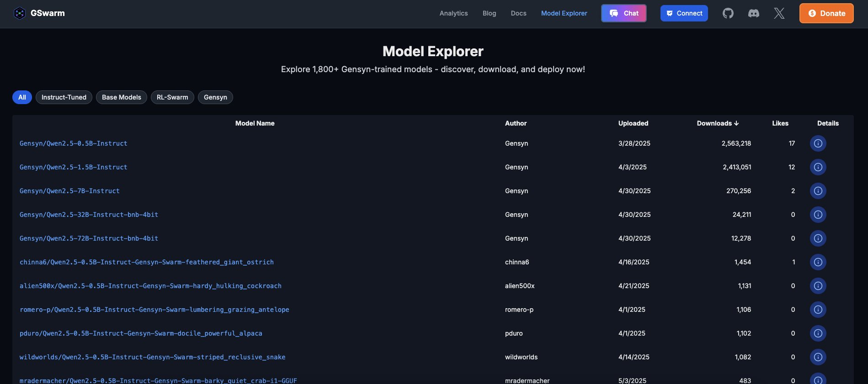Click download count 2,563,218
This screenshot has width=868, height=384.
coord(736,143)
